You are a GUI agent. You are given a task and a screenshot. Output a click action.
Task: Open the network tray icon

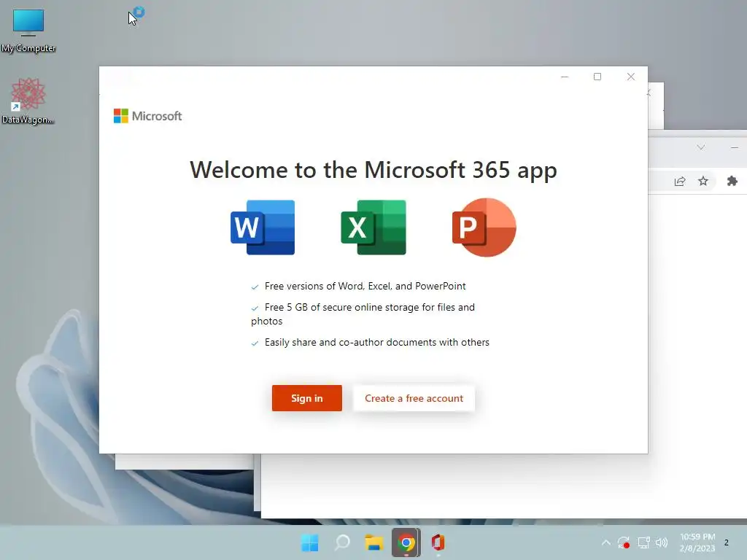[x=643, y=542]
